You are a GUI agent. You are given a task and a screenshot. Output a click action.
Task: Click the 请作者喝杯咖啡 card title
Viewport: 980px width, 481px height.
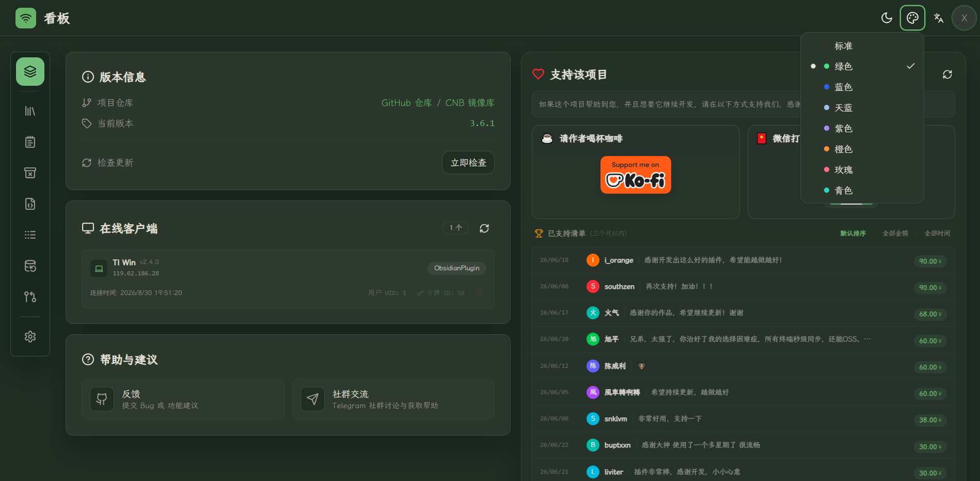[591, 138]
